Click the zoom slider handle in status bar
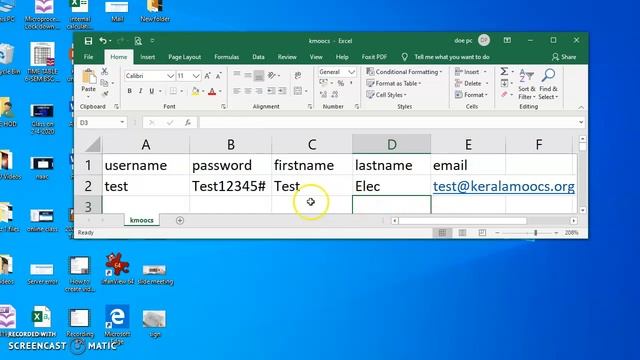Screen dimensions: 640x360 click(535, 233)
